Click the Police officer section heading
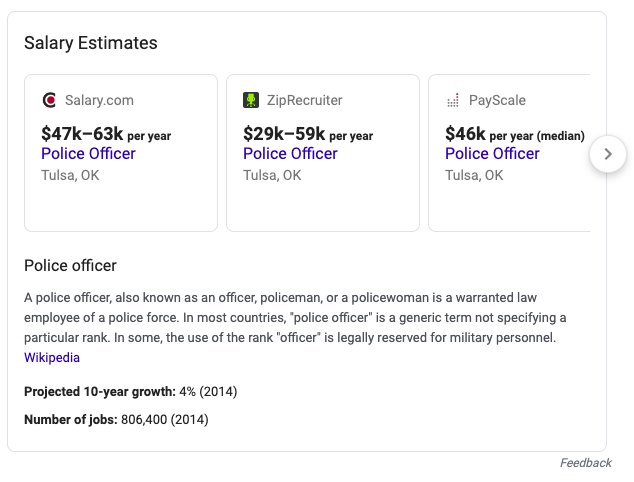This screenshot has height=482, width=634. click(70, 266)
